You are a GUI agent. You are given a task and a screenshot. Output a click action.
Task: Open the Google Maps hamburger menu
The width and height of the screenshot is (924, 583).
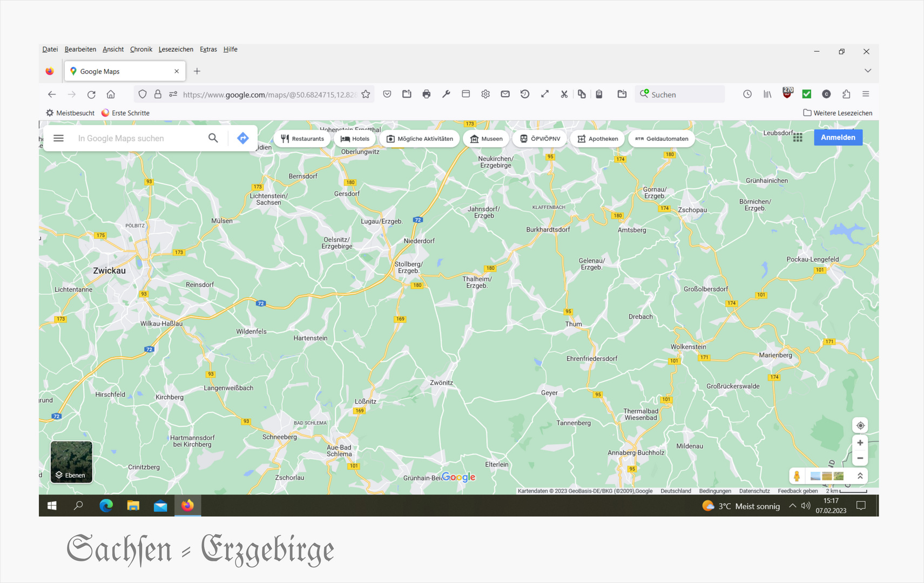(x=58, y=138)
